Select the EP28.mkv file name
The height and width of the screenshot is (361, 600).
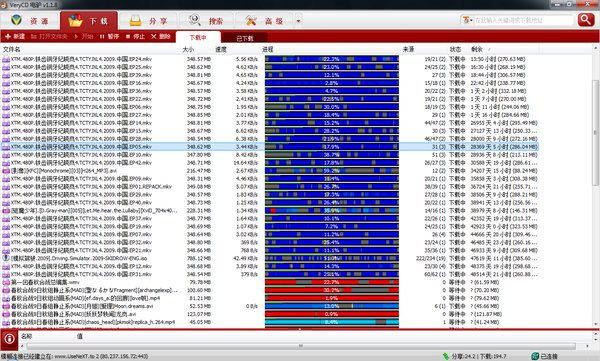81,139
